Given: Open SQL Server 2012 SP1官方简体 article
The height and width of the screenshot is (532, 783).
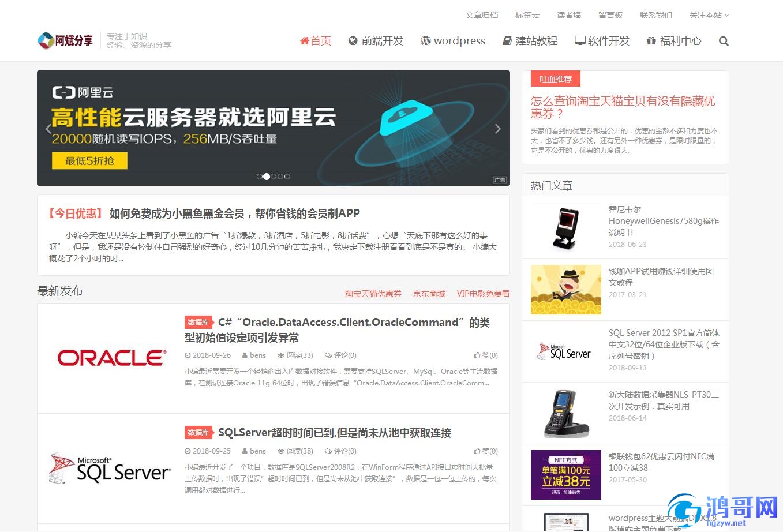Looking at the screenshot, I should pyautogui.click(x=664, y=344).
